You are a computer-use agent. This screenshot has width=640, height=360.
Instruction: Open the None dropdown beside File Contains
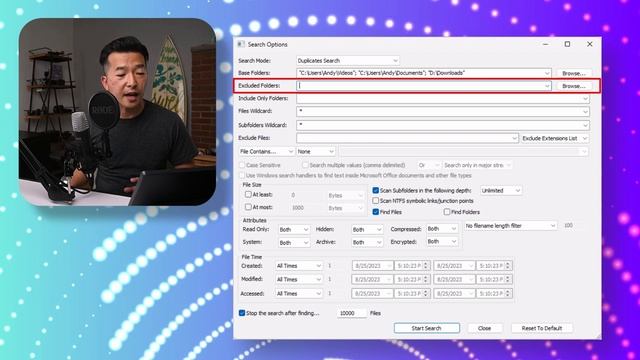pyautogui.click(x=316, y=151)
